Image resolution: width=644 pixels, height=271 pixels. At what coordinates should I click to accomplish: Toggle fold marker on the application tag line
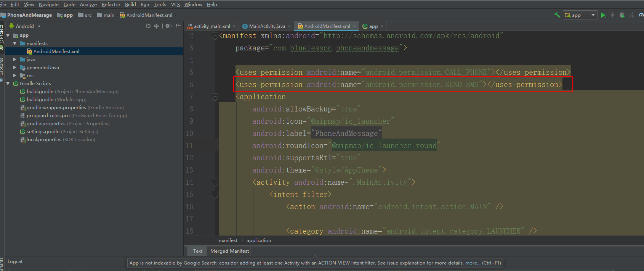[215, 97]
